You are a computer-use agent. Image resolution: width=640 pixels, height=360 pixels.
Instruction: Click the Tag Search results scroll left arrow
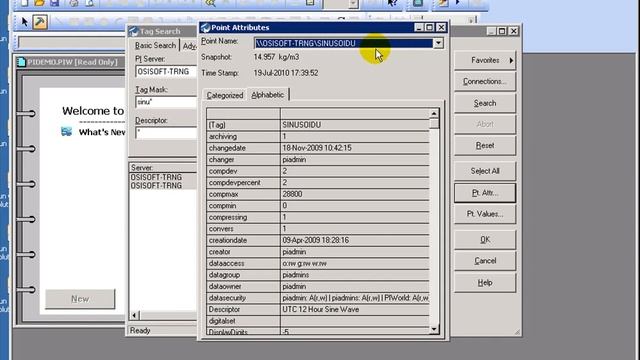click(134, 315)
